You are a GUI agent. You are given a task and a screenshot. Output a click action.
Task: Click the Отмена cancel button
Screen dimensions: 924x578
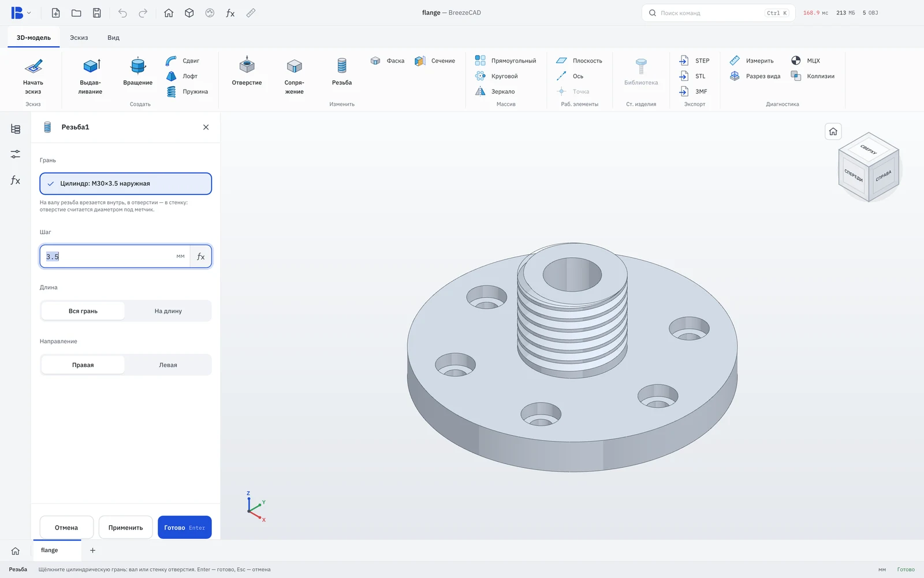tap(66, 527)
